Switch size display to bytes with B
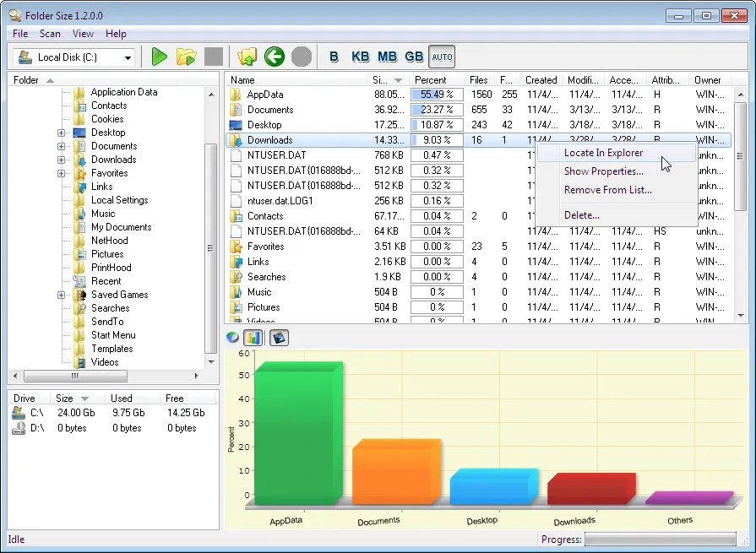 tap(334, 57)
